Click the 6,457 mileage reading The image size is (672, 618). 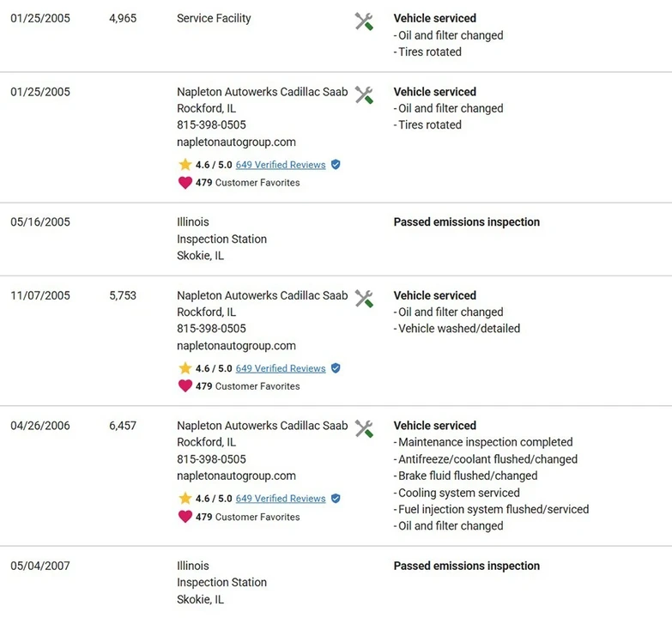pyautogui.click(x=123, y=426)
